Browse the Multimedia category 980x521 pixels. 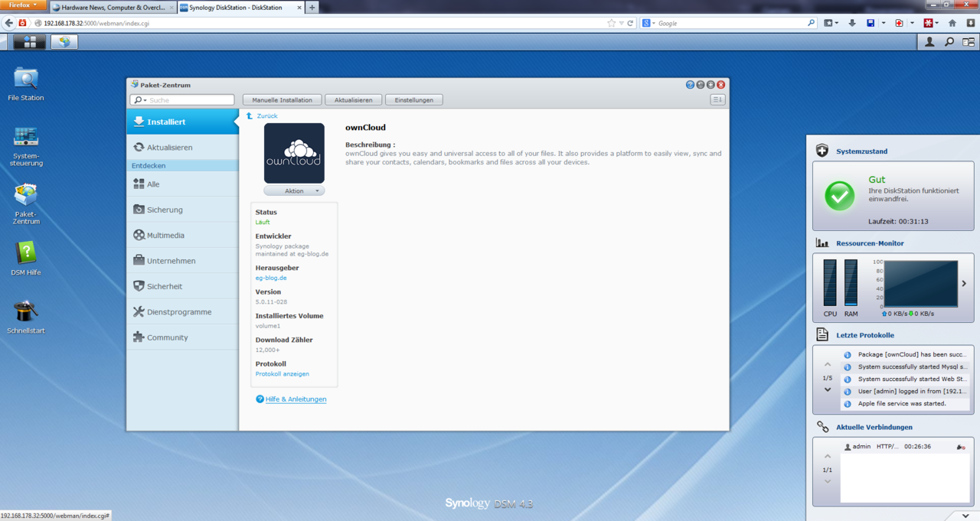(x=183, y=236)
